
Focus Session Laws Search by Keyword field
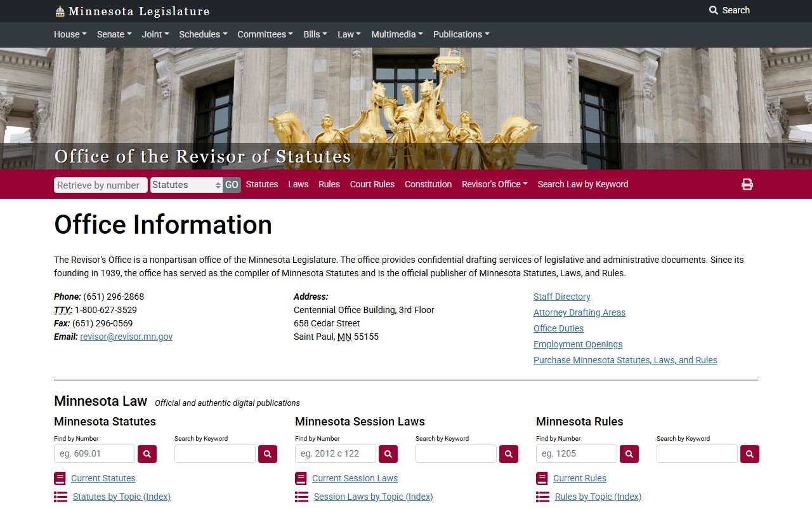coord(456,454)
